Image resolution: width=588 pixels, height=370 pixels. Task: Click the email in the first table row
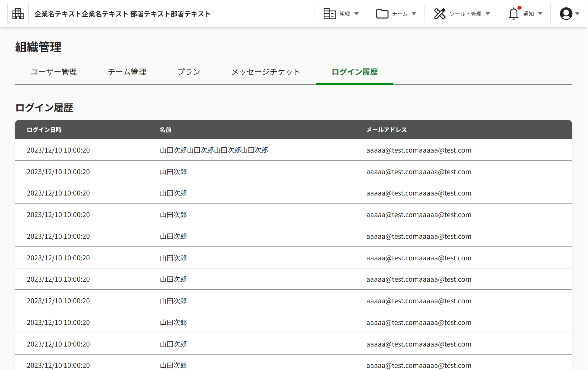(419, 150)
